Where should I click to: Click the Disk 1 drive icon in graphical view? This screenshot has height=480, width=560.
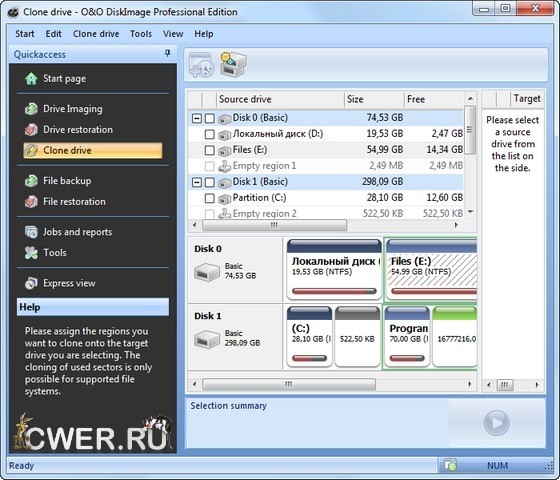(x=207, y=339)
